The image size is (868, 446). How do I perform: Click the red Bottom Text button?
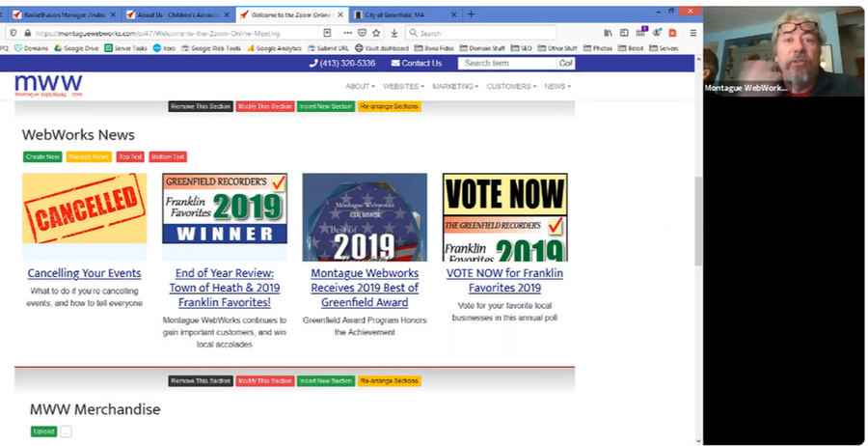pos(168,156)
